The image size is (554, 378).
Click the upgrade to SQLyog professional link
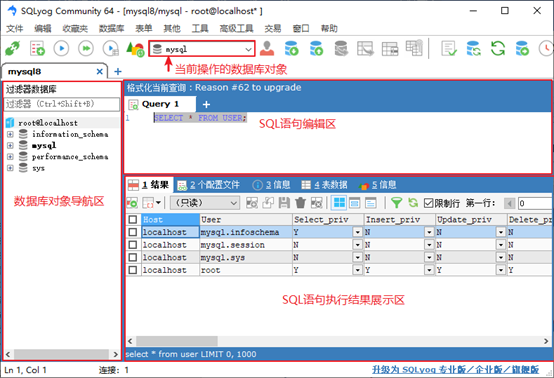coord(455,370)
